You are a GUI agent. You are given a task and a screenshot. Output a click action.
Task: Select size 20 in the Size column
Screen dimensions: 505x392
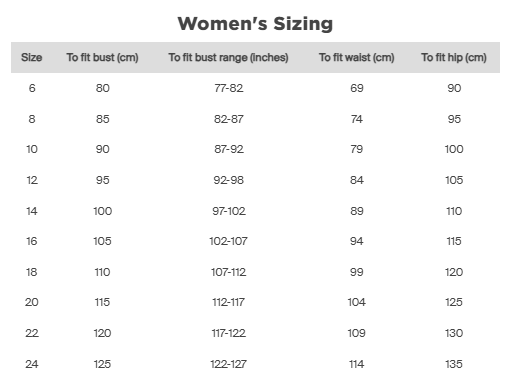click(32, 302)
